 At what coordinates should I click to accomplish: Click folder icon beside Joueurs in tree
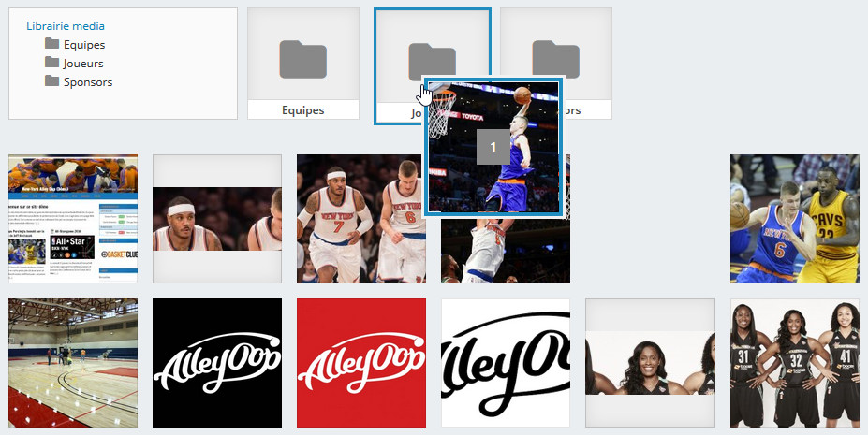(52, 62)
